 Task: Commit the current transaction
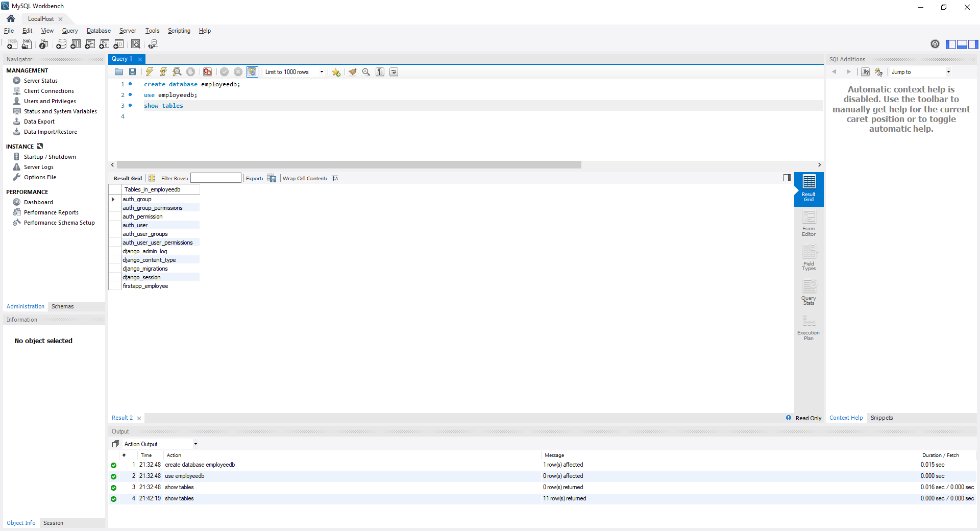tap(224, 72)
